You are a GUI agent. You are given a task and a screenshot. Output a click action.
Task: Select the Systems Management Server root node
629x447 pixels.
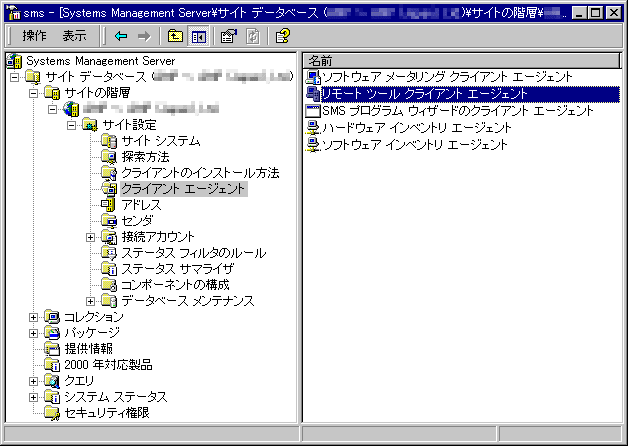[100, 61]
